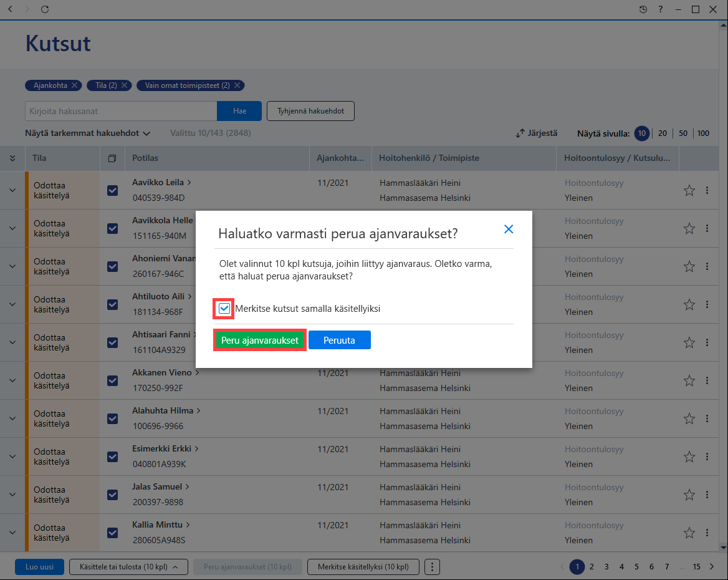Viewport: 728px width, 580px height.
Task: Go to page 3 in pagination
Action: coord(606,567)
